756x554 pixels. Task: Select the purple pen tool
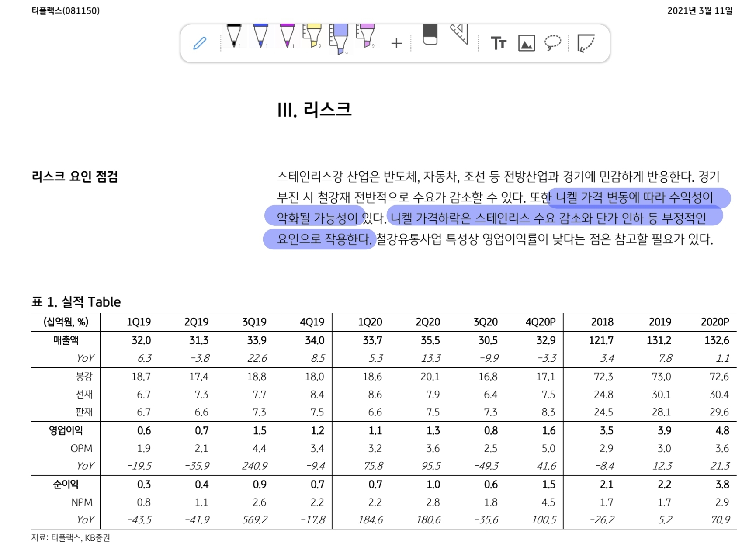click(287, 36)
